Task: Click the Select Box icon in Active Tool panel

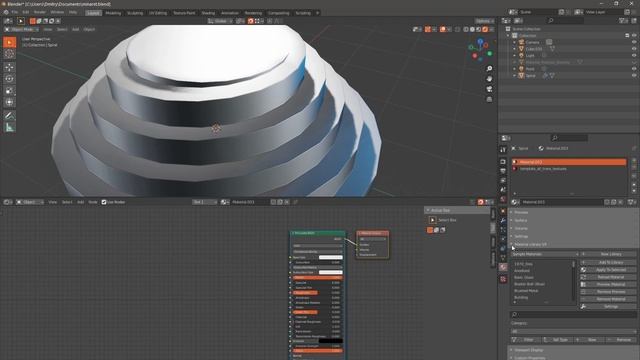Action: (x=432, y=220)
